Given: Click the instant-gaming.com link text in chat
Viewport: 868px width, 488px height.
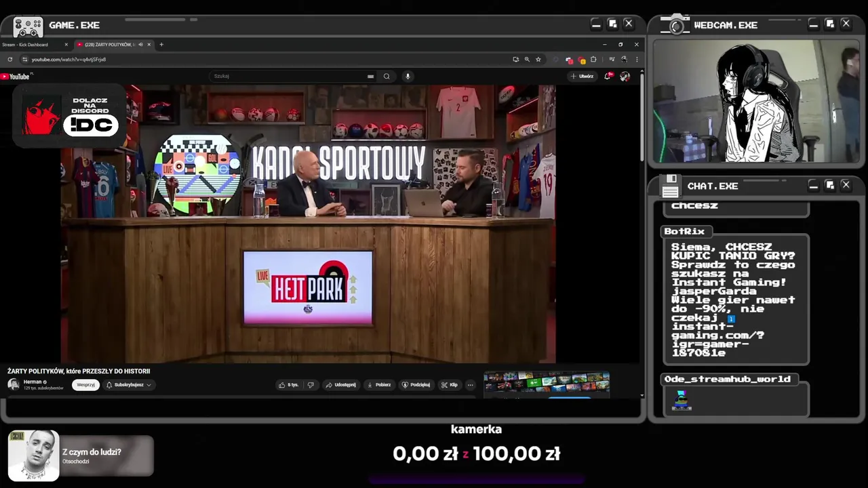Looking at the screenshot, I should pos(717,340).
